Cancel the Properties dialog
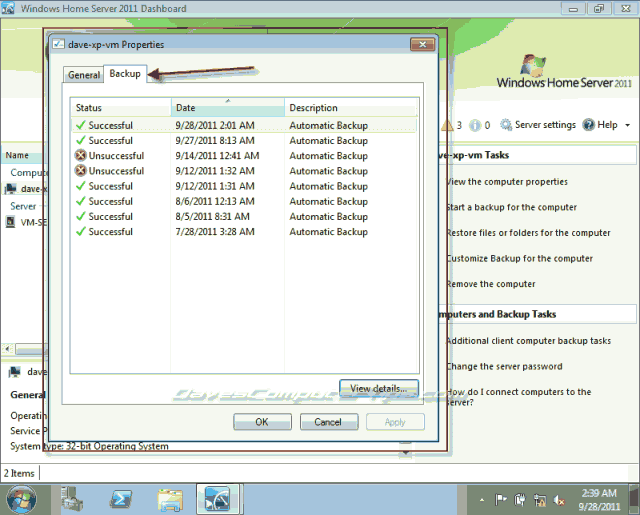Viewport: 640px width, 515px height. coord(329,422)
